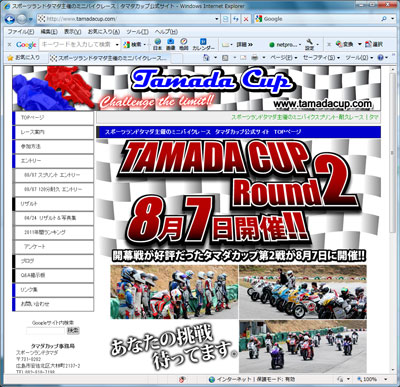Click the お気に入り star favorites button
The width and height of the screenshot is (400, 387).
23,58
